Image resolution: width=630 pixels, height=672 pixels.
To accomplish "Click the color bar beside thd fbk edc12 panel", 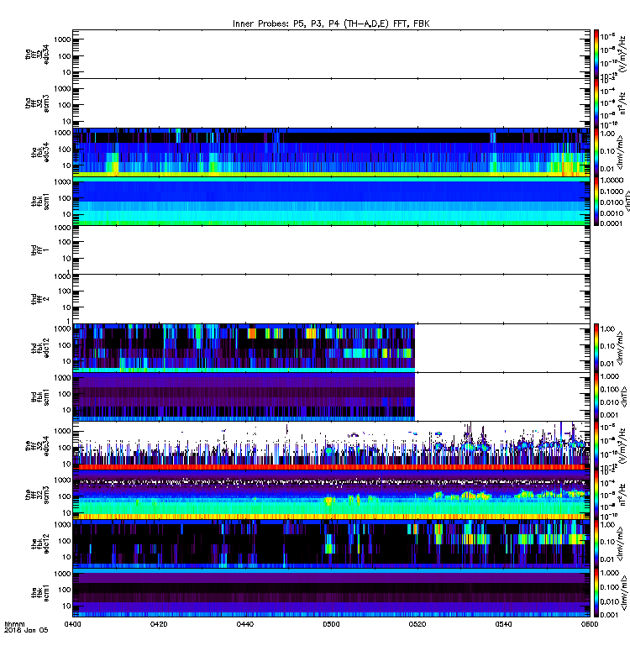I will (x=596, y=348).
